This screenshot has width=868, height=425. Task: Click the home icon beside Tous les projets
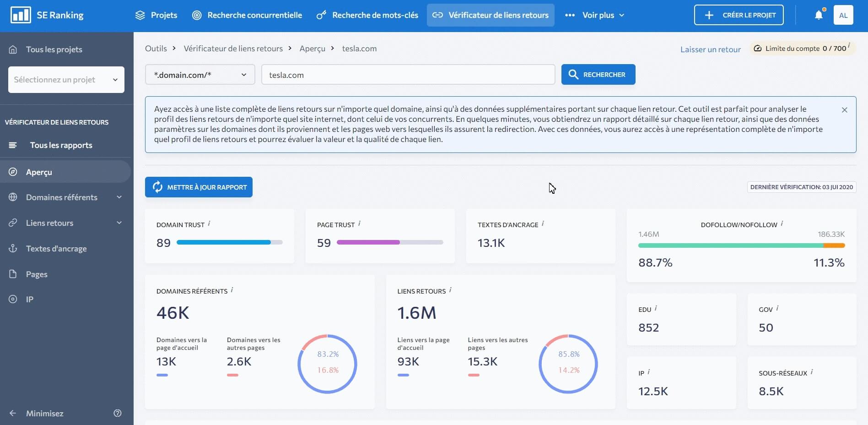[x=13, y=49]
